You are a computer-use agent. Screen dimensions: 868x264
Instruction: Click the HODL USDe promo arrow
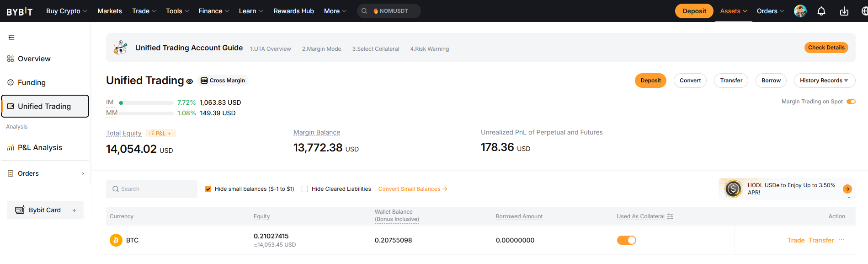click(x=847, y=189)
